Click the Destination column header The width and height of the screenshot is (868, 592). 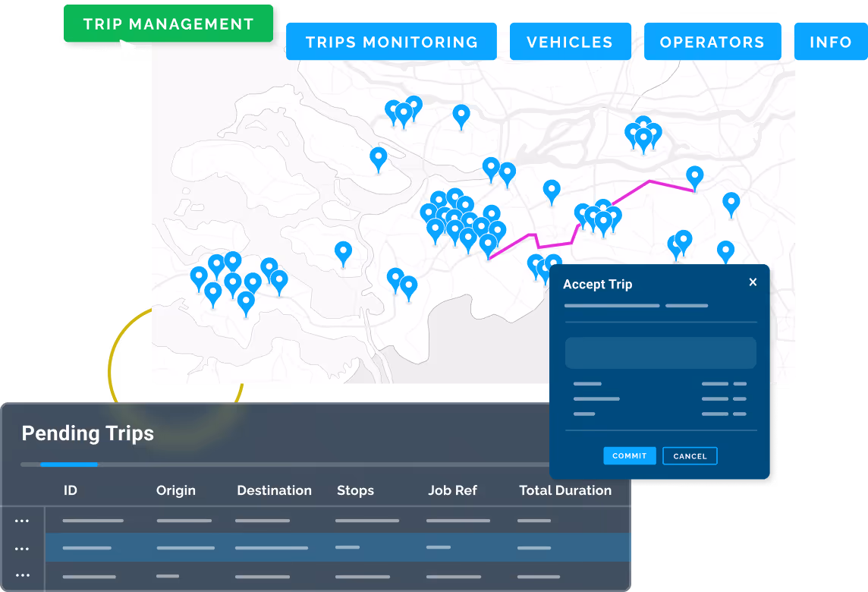(274, 490)
